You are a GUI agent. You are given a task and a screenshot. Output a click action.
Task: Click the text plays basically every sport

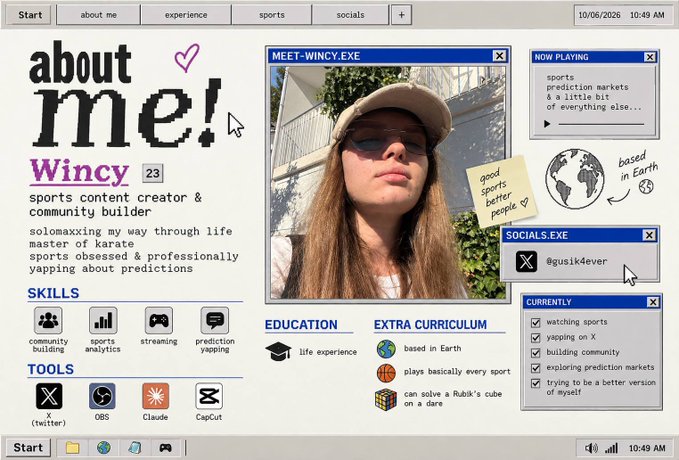457,372
